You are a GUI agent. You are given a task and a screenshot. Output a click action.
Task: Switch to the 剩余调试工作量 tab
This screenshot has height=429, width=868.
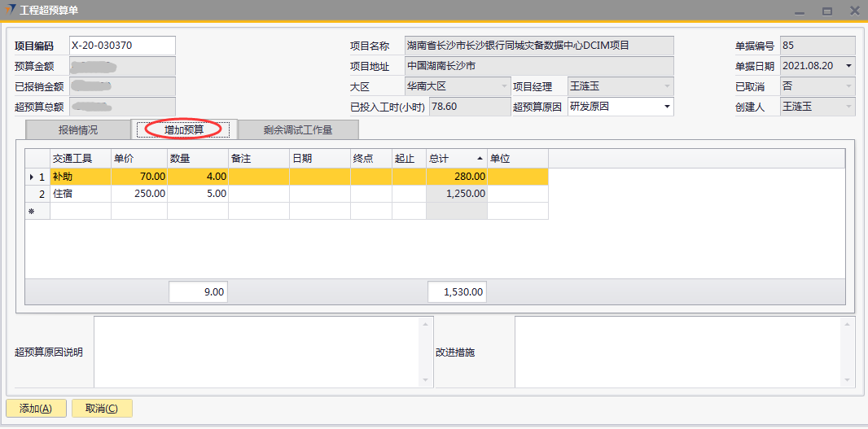(297, 129)
